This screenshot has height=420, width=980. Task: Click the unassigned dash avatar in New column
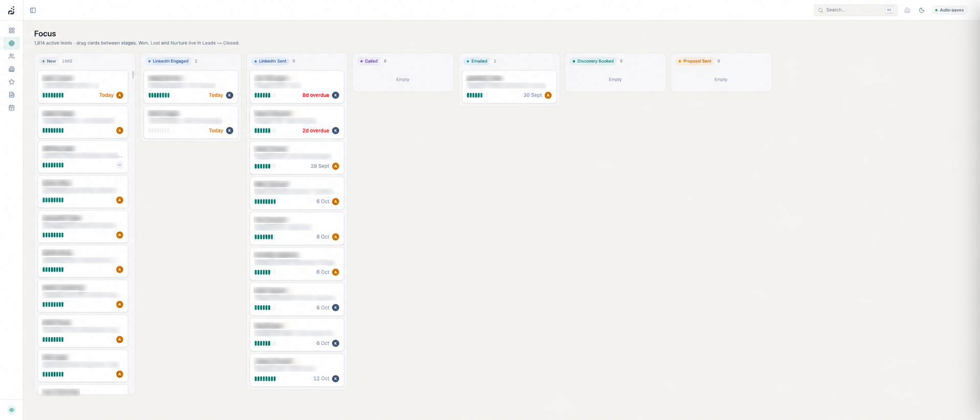click(x=120, y=165)
